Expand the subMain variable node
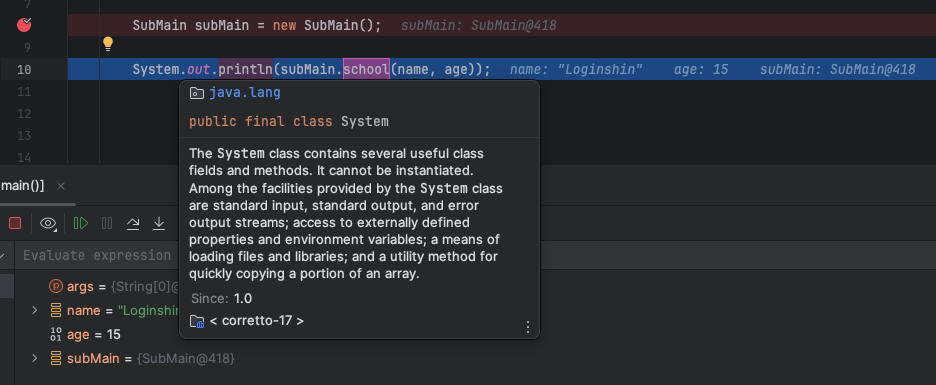Screen dimensions: 936x385 (x=35, y=358)
